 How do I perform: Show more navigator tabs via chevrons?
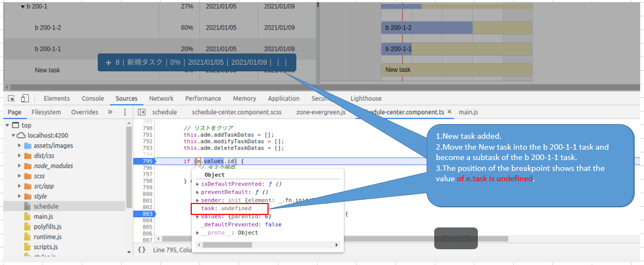point(110,112)
